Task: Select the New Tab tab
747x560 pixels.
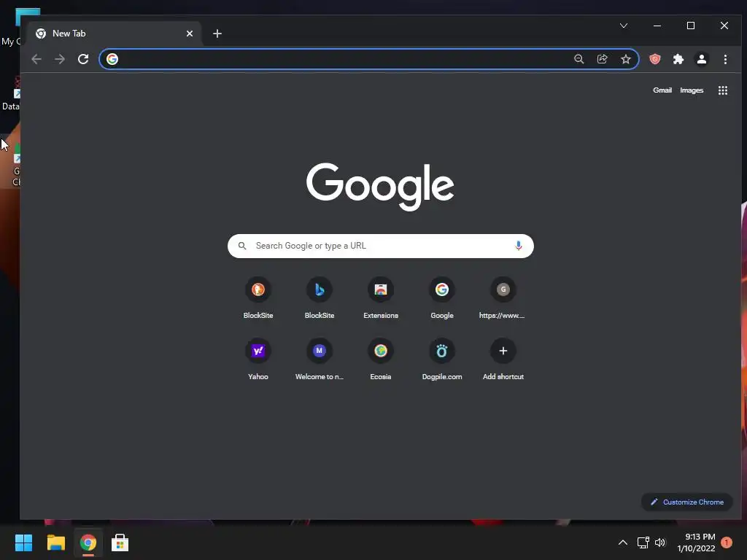Action: tap(113, 34)
